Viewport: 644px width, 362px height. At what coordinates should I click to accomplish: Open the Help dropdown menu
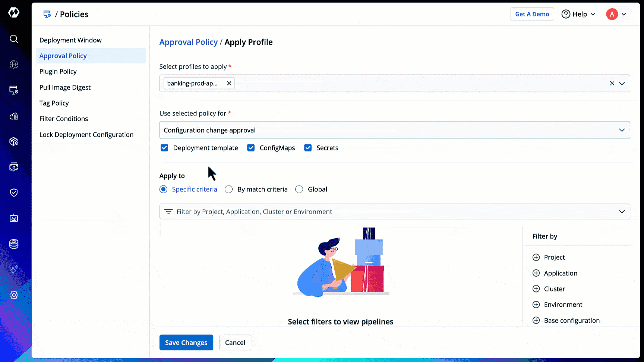(578, 14)
